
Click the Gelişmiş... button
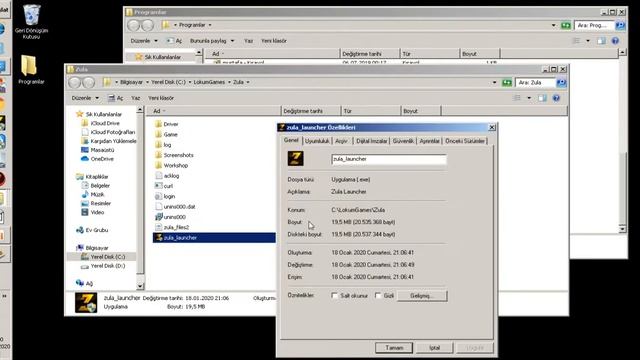click(x=422, y=296)
